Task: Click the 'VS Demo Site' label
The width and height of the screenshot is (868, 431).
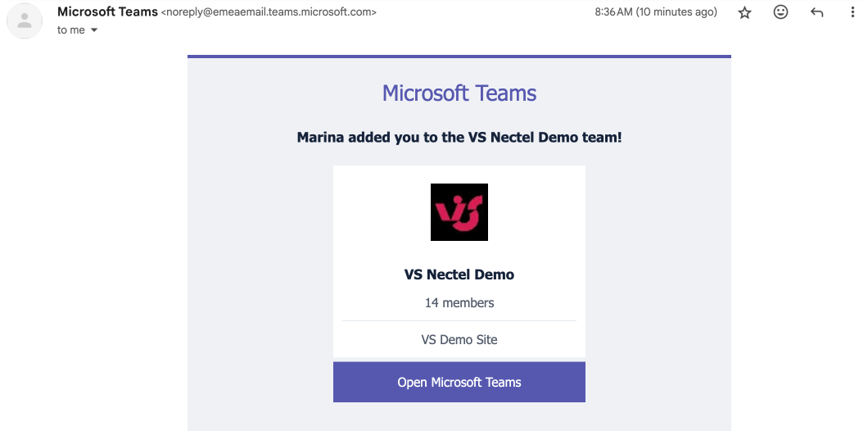Action: 459,339
